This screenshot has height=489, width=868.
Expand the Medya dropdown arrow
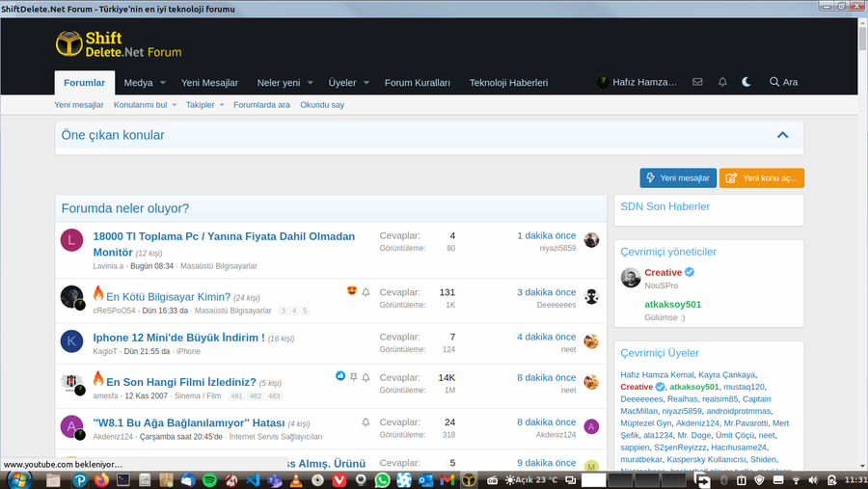click(163, 83)
